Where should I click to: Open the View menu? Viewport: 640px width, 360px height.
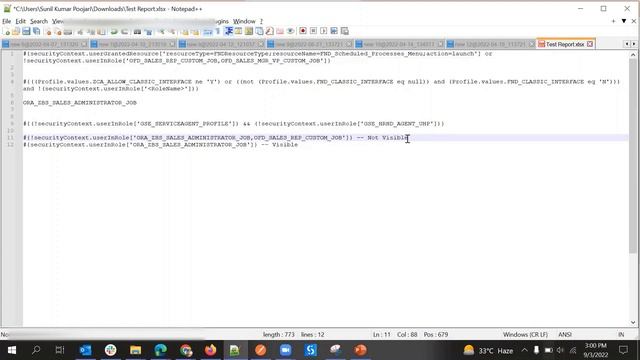(58, 21)
